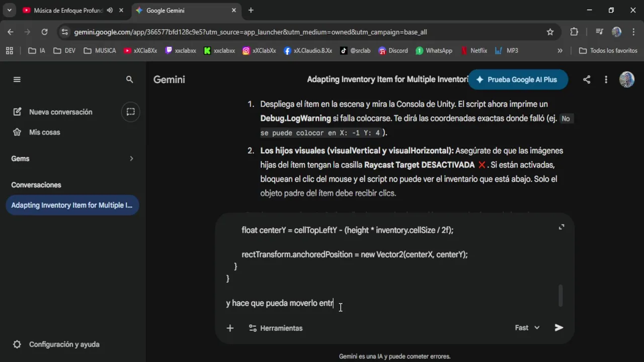This screenshot has width=644, height=362.
Task: Click Prueba Google AI Plus button
Action: [x=517, y=79]
